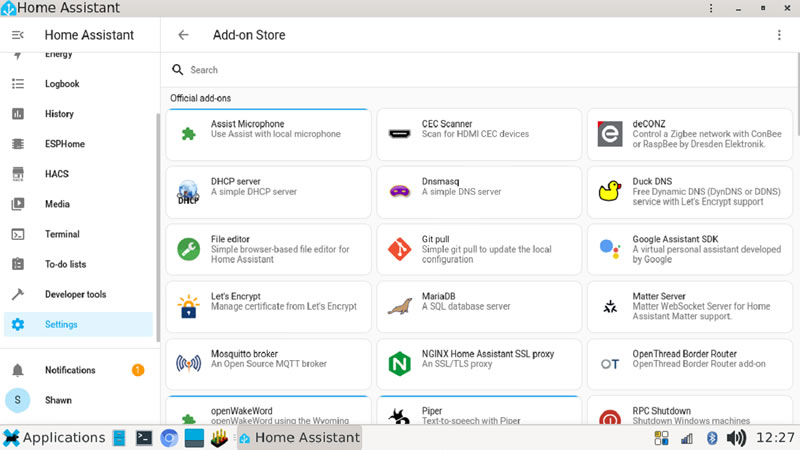Select the CEC Scanner add-on card
Viewport: 800px width, 450px height.
pyautogui.click(x=479, y=134)
